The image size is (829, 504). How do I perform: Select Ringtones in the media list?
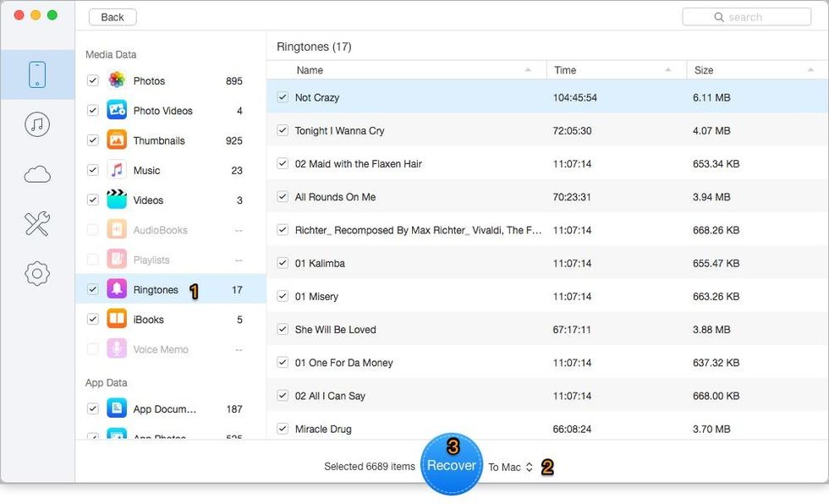pos(156,290)
